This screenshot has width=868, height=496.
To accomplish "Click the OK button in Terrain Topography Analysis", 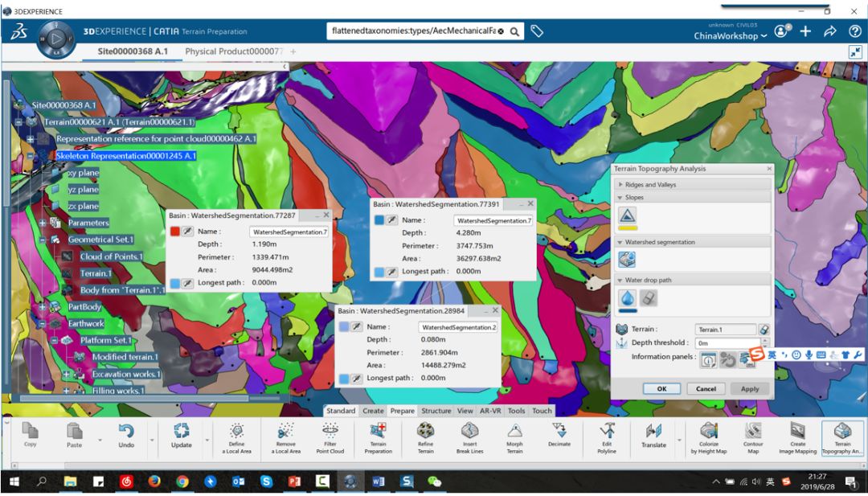I will pyautogui.click(x=661, y=388).
